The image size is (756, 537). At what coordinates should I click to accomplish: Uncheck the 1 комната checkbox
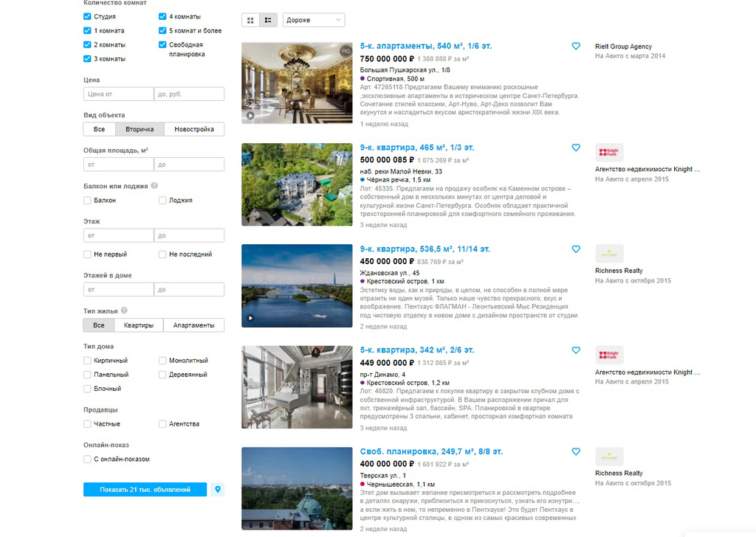click(x=87, y=30)
